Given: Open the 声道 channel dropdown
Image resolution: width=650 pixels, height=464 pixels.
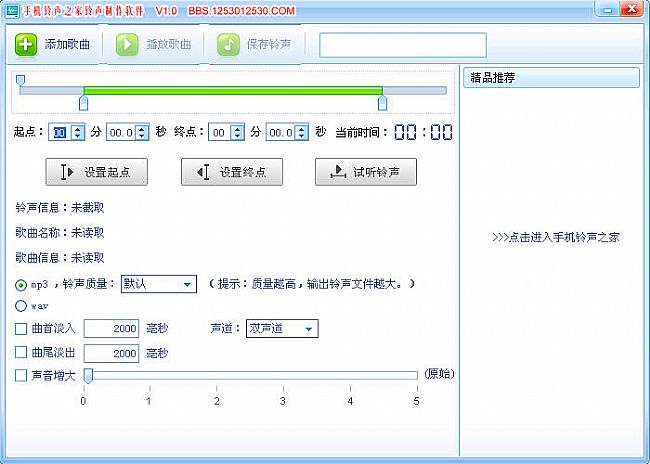Looking at the screenshot, I should 282,328.
